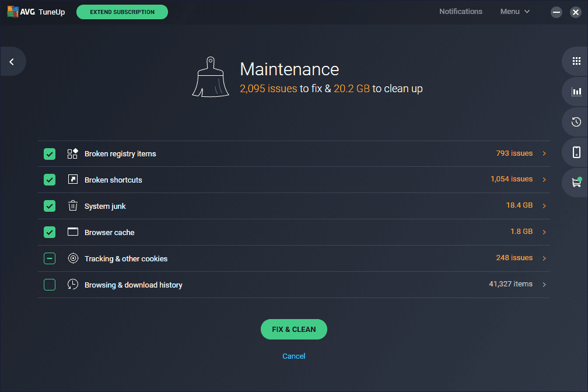Image resolution: width=588 pixels, height=392 pixels.
Task: Click the 1,054 issues count
Action: tap(512, 179)
